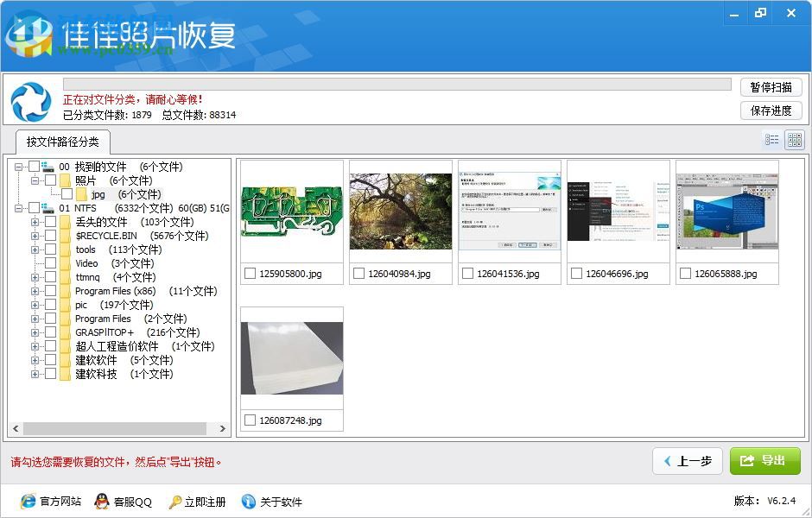Click the info icon beside 关于软件
This screenshot has height=518, width=812.
(x=248, y=502)
